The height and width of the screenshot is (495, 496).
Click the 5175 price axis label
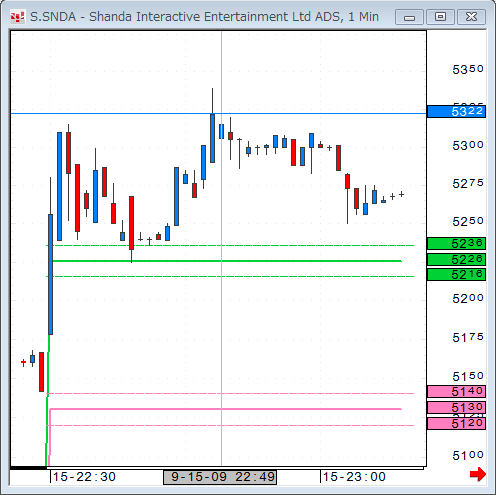click(468, 338)
